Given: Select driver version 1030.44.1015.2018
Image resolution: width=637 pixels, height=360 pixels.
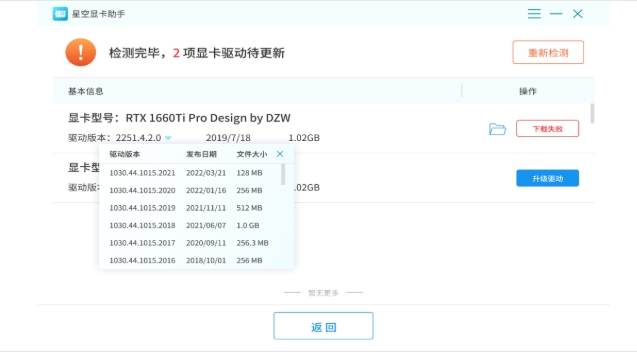Looking at the screenshot, I should pyautogui.click(x=142, y=226).
